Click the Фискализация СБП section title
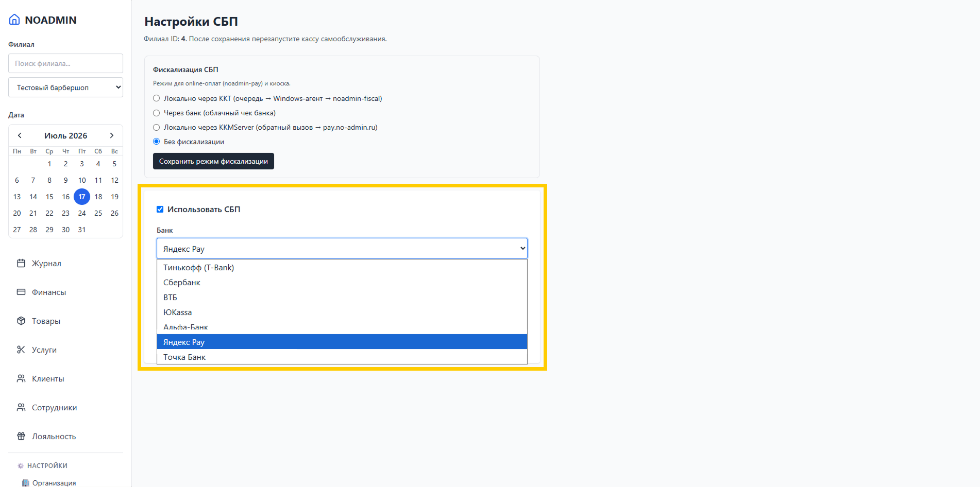Screen dimensions: 980x487 coord(185,69)
